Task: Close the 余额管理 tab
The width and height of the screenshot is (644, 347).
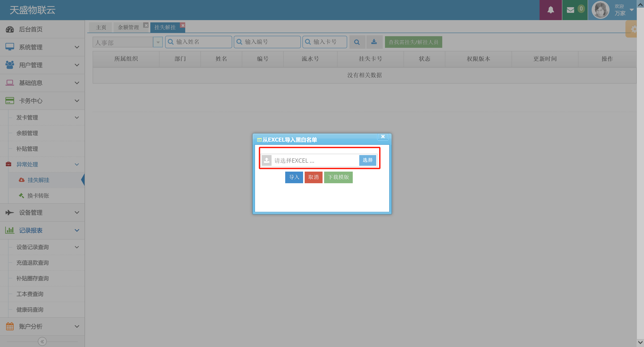Action: tap(146, 25)
